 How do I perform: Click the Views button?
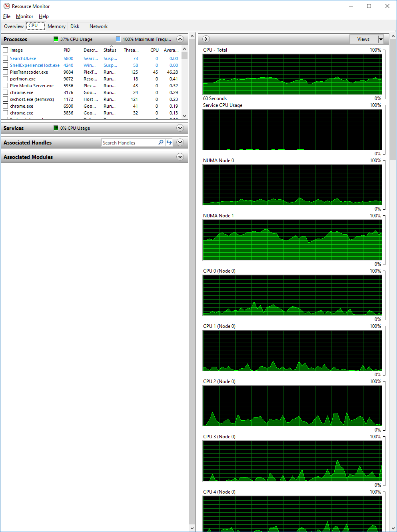[363, 39]
